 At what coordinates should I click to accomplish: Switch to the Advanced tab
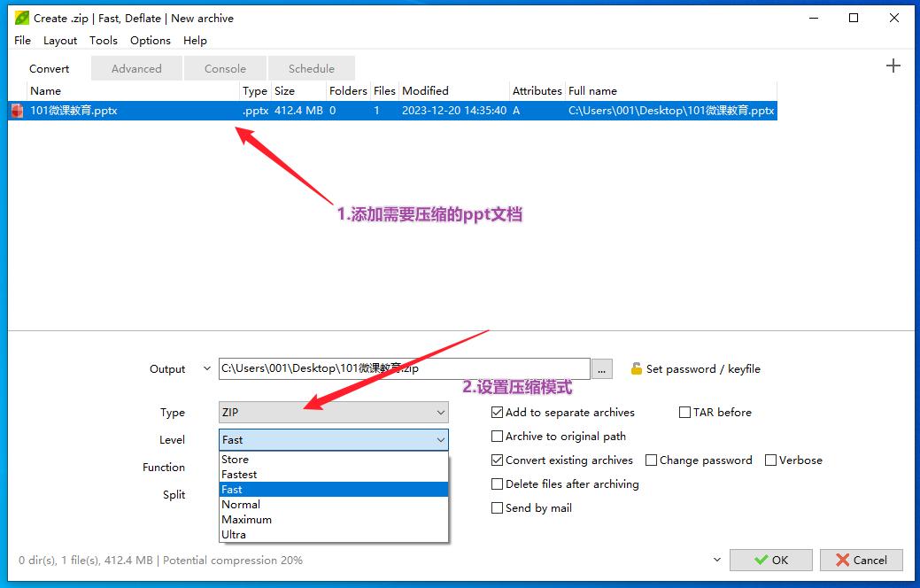[136, 69]
